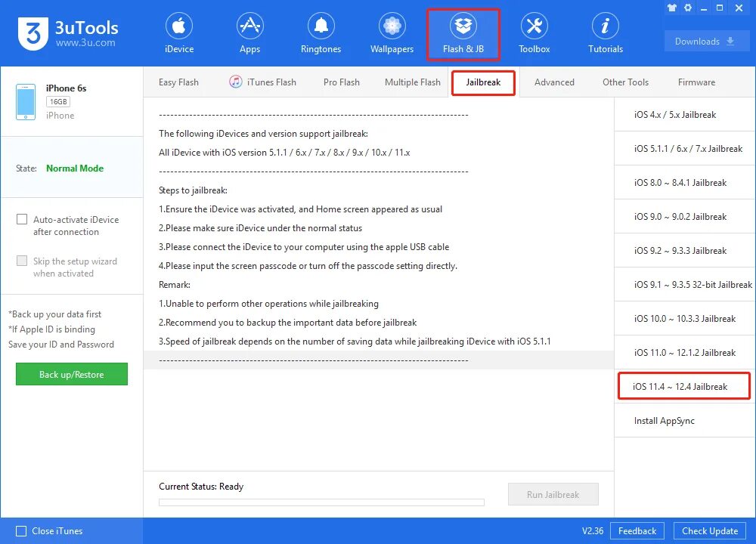
Task: Switch to Firmware tab
Action: pyautogui.click(x=696, y=82)
